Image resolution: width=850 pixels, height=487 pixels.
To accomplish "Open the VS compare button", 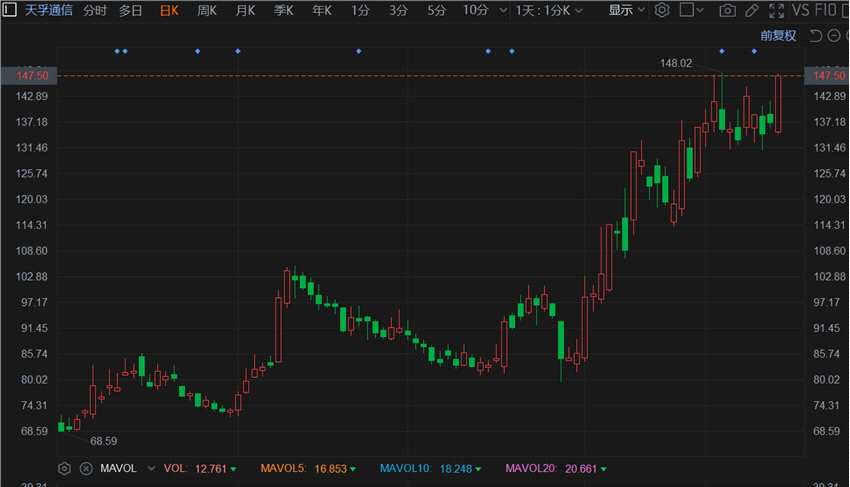I will tap(801, 10).
